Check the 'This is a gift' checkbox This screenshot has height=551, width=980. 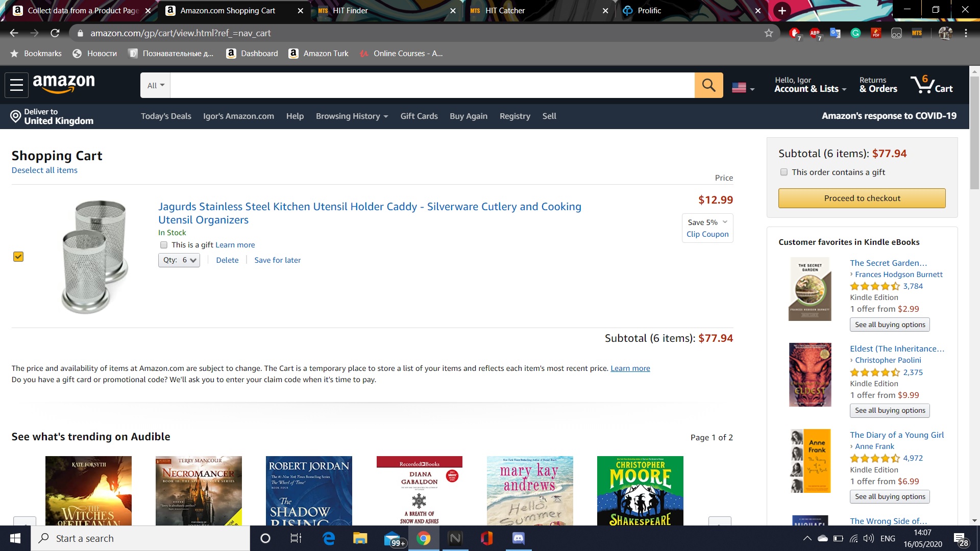click(x=164, y=245)
